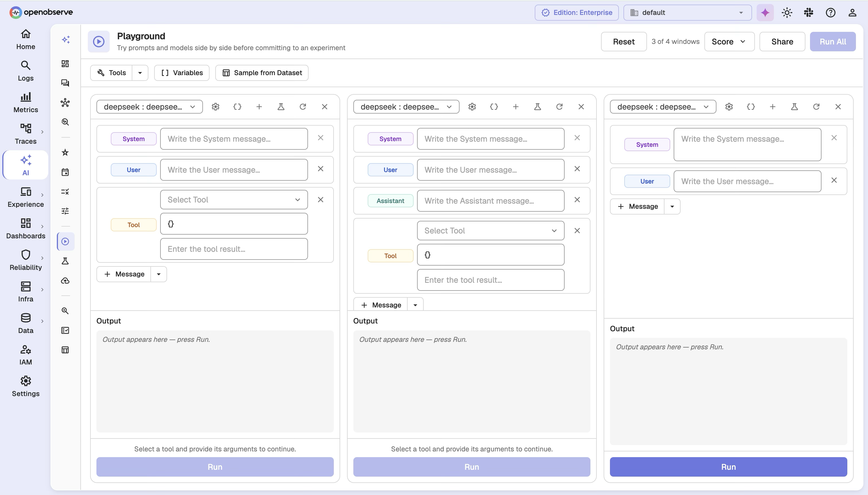Click the Variables button
The image size is (868, 495).
tap(182, 73)
